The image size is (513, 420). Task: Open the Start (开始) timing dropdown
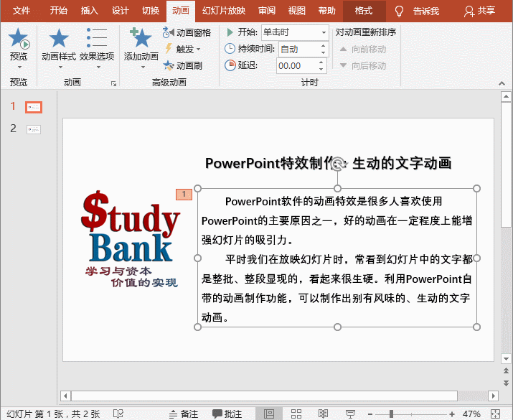(324, 32)
